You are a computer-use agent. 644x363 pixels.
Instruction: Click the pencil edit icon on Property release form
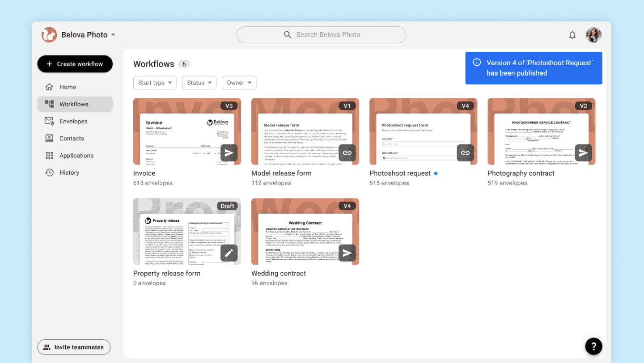(x=229, y=253)
